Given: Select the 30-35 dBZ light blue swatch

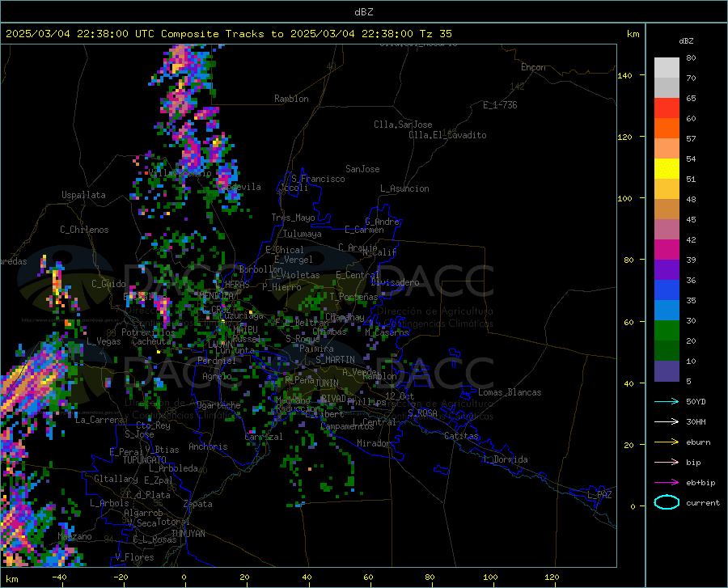Looking at the screenshot, I should (667, 311).
